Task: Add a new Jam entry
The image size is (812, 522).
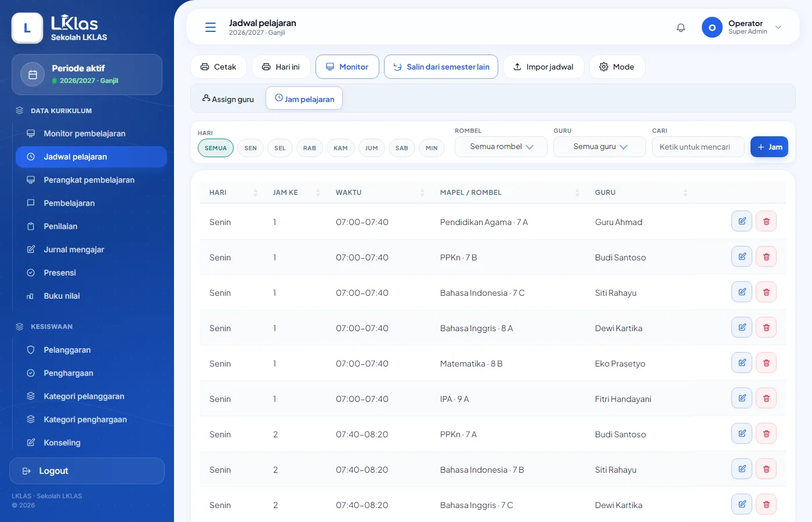Action: click(x=769, y=147)
